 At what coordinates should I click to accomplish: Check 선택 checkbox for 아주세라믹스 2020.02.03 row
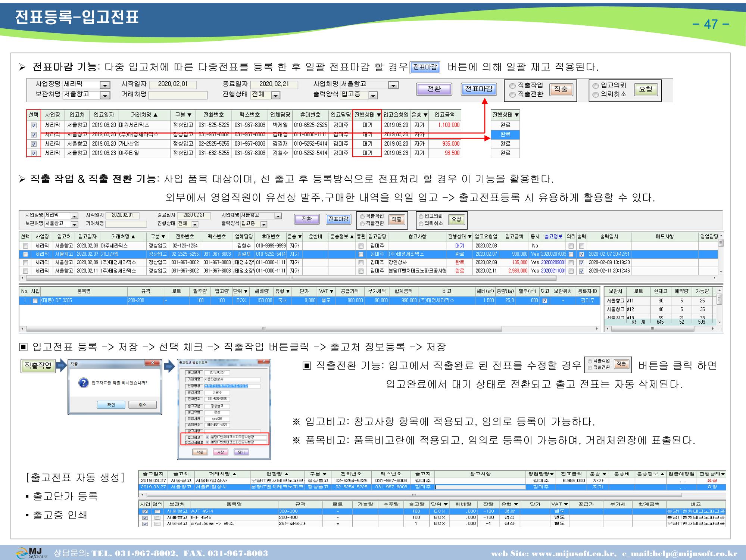25,246
